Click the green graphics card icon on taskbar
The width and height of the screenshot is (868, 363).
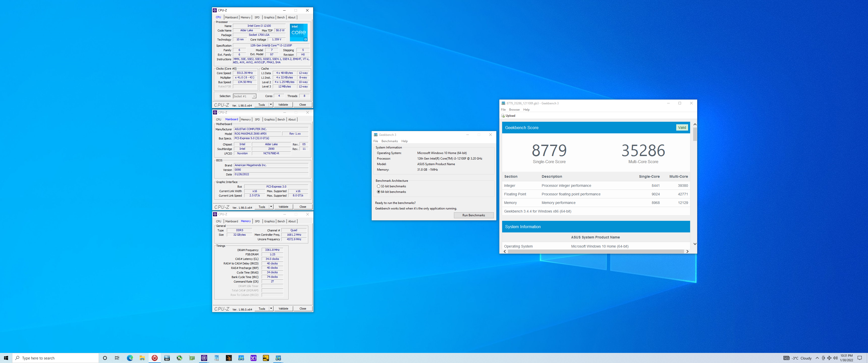click(192, 358)
